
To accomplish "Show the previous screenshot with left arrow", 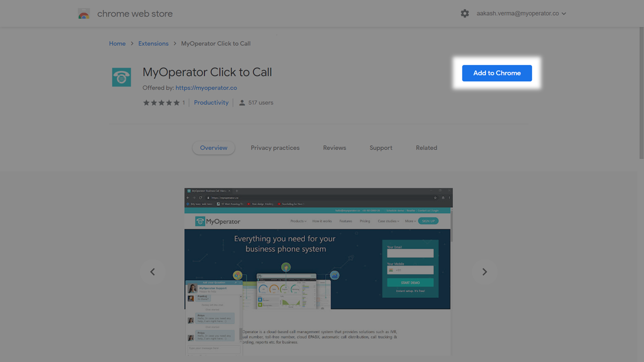I will coord(152,272).
